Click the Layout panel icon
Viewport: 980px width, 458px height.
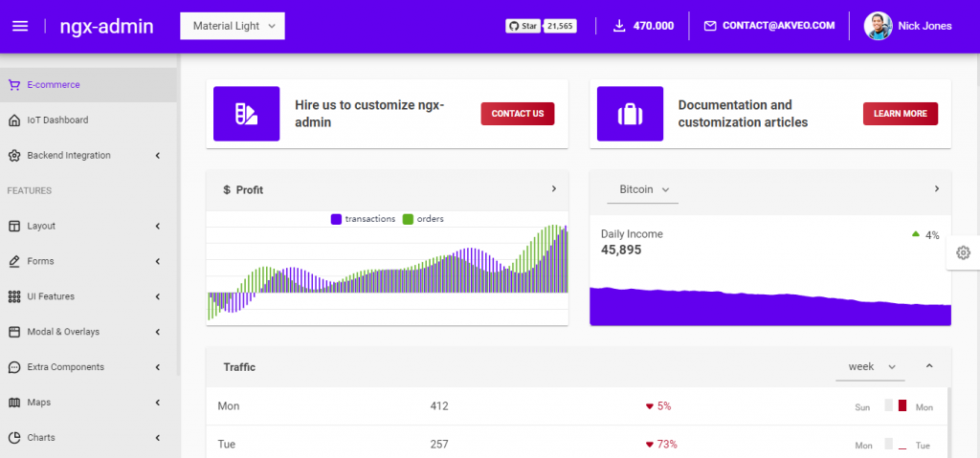(13, 227)
